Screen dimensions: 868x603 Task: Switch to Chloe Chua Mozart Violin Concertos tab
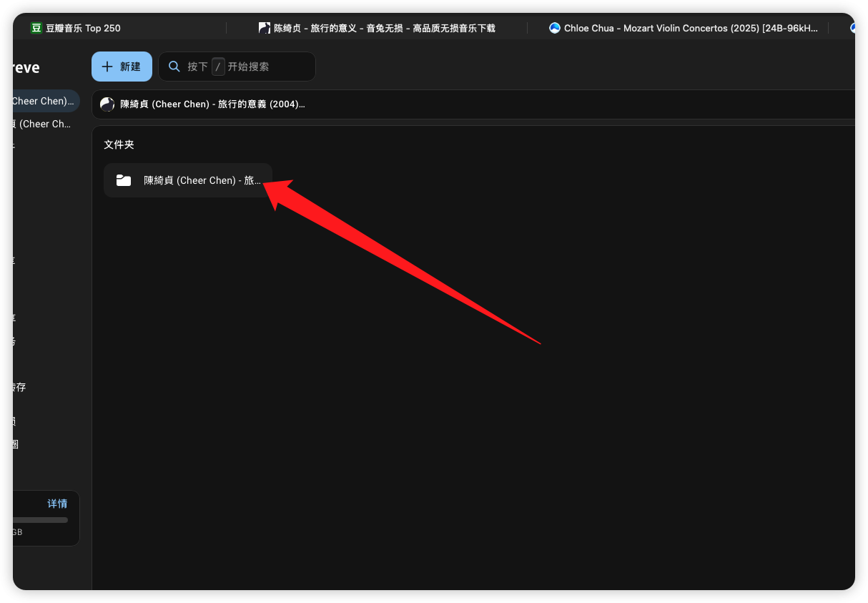[x=684, y=28]
